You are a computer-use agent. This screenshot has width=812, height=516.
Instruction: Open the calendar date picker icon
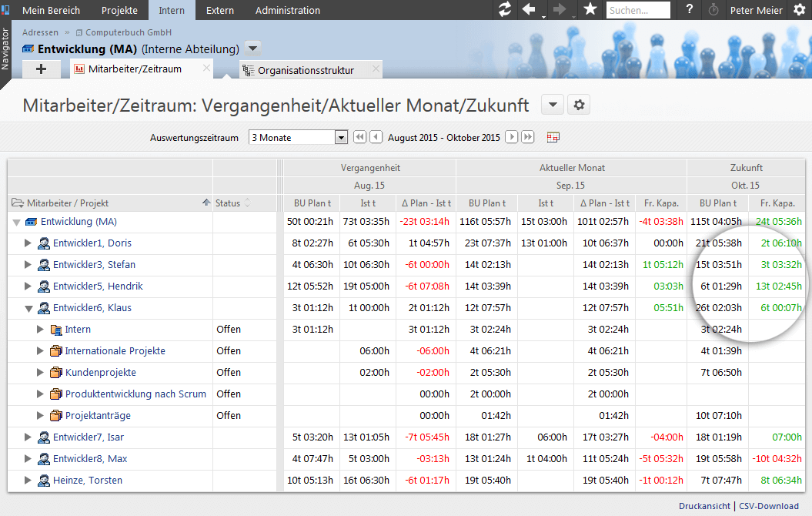pos(553,137)
